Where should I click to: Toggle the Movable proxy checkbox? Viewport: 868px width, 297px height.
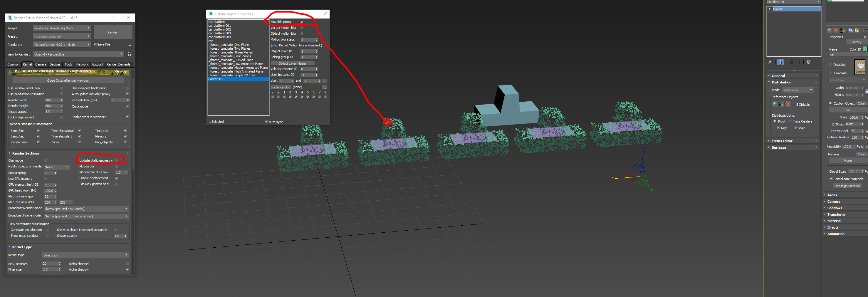tap(302, 22)
